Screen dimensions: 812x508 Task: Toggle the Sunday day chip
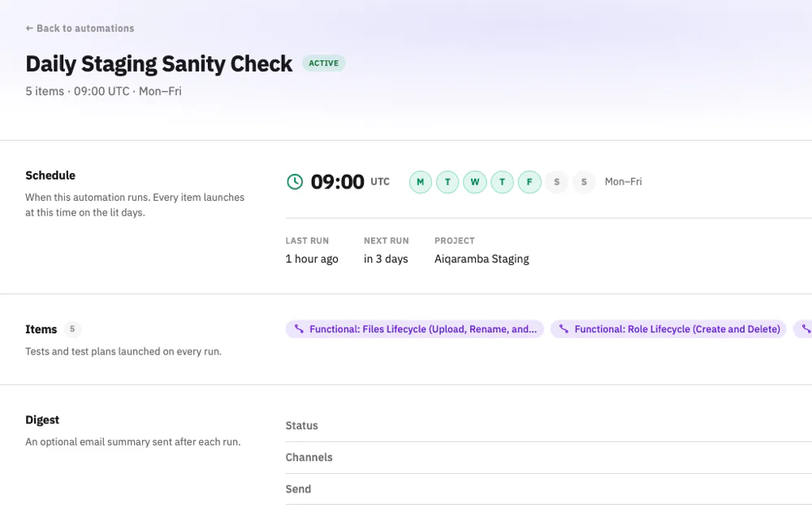584,182
